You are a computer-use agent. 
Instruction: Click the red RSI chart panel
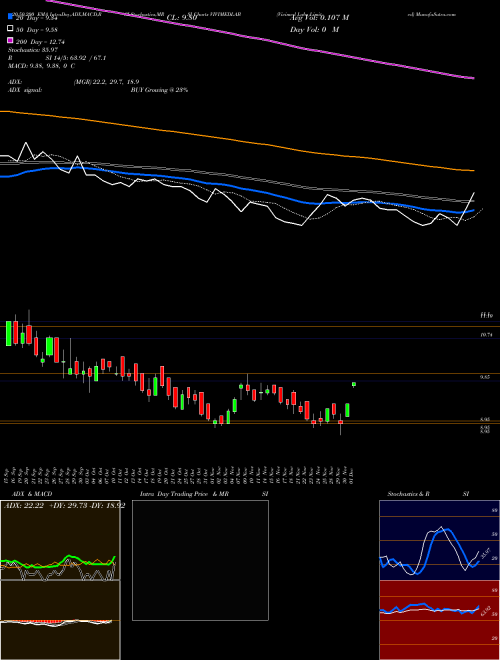[440, 620]
